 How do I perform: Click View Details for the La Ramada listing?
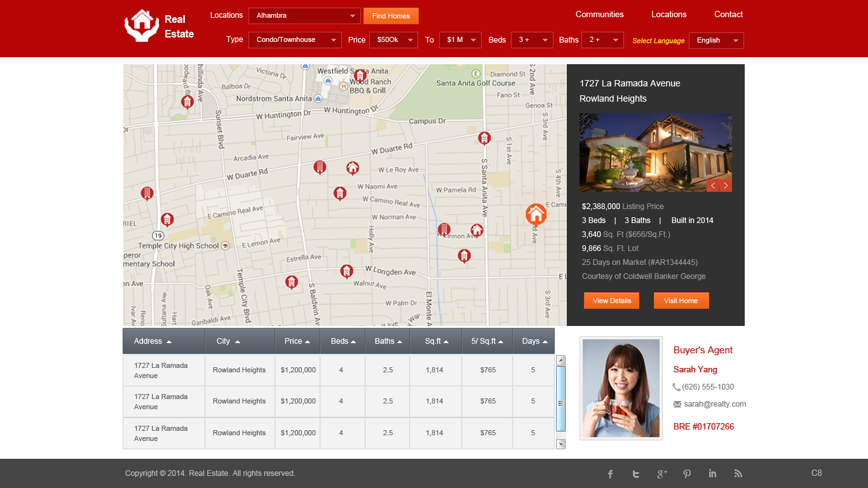(611, 300)
